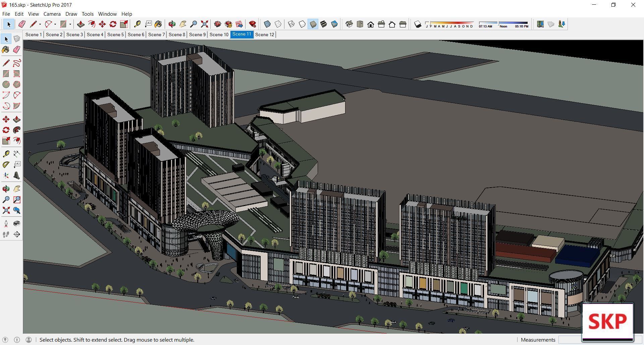Adjust the shadow time of day slider
This screenshot has width=644, height=345.
(x=503, y=24)
